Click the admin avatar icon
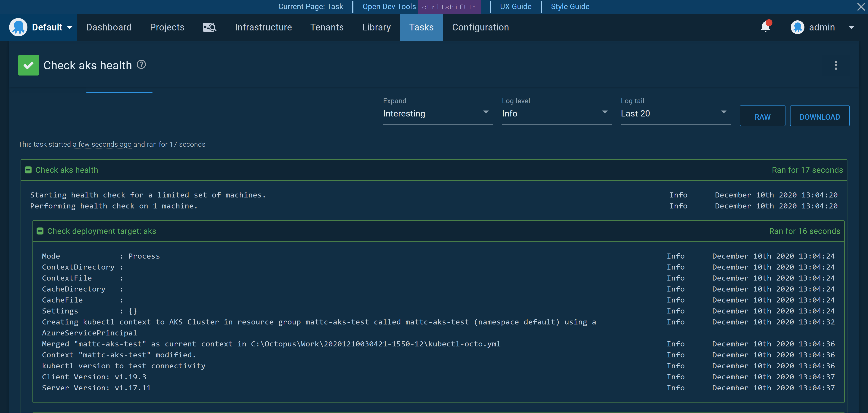The width and height of the screenshot is (868, 413). click(x=798, y=27)
